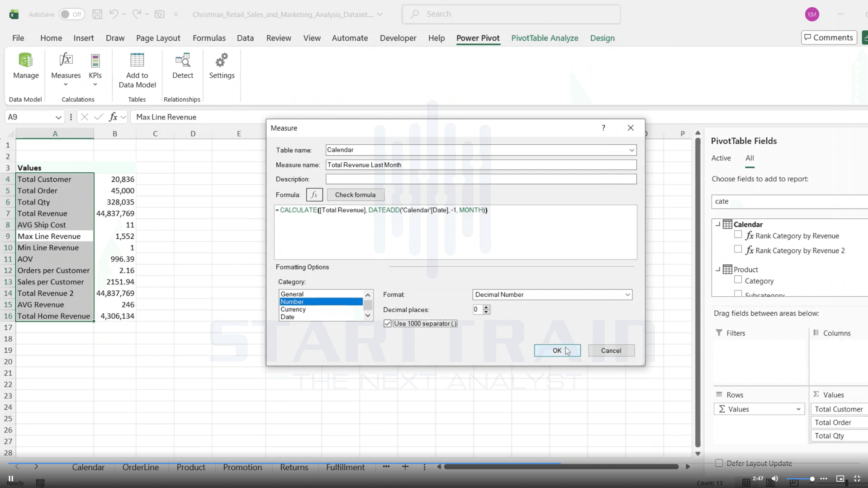Click the add new sheet plus icon

405,467
